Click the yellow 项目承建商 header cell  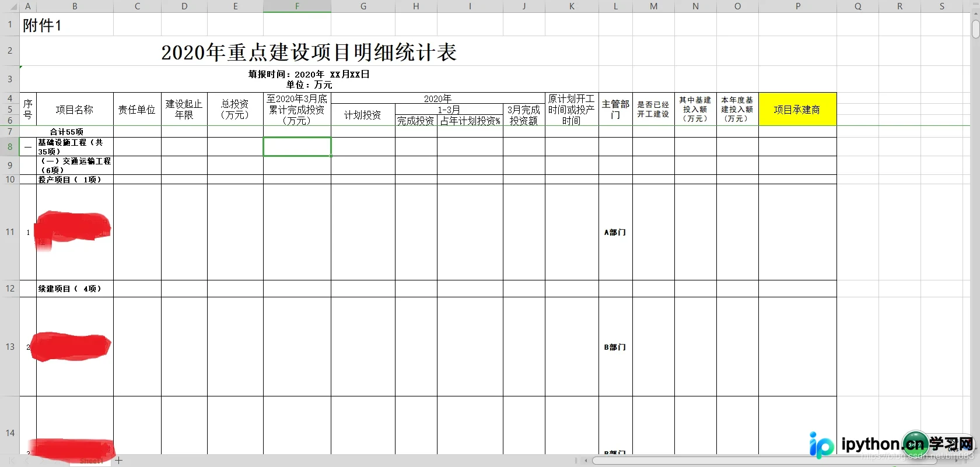[x=797, y=109]
